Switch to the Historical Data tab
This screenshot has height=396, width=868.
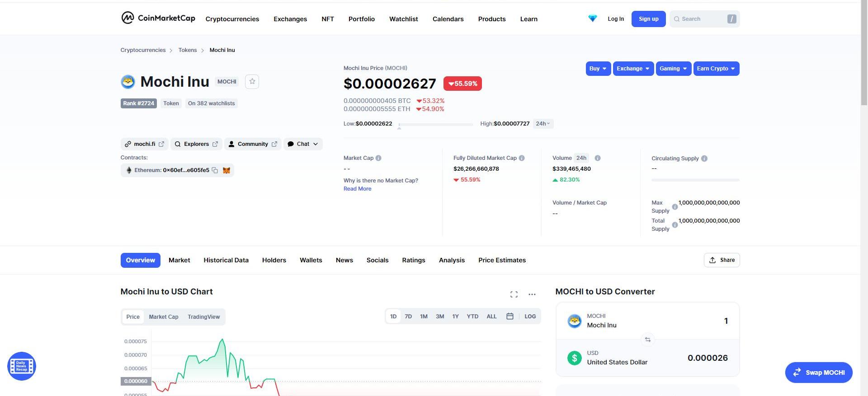tap(226, 260)
